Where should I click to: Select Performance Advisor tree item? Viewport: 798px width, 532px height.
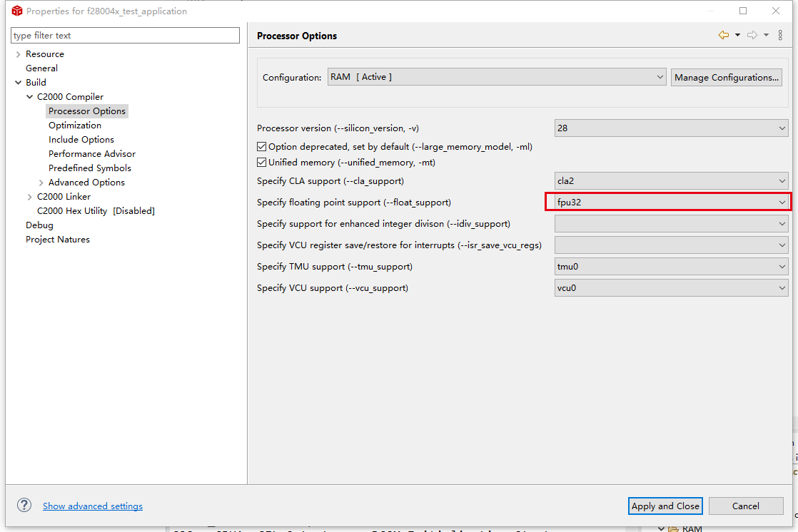click(x=92, y=153)
